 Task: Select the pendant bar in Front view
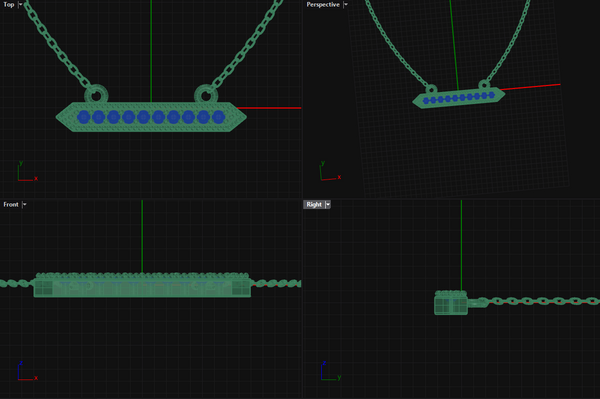click(x=142, y=285)
